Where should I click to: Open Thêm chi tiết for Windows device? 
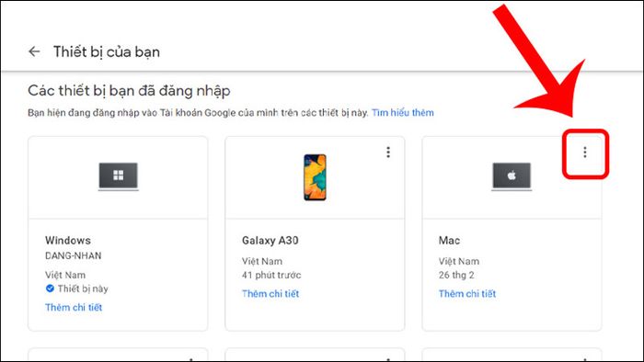point(74,307)
